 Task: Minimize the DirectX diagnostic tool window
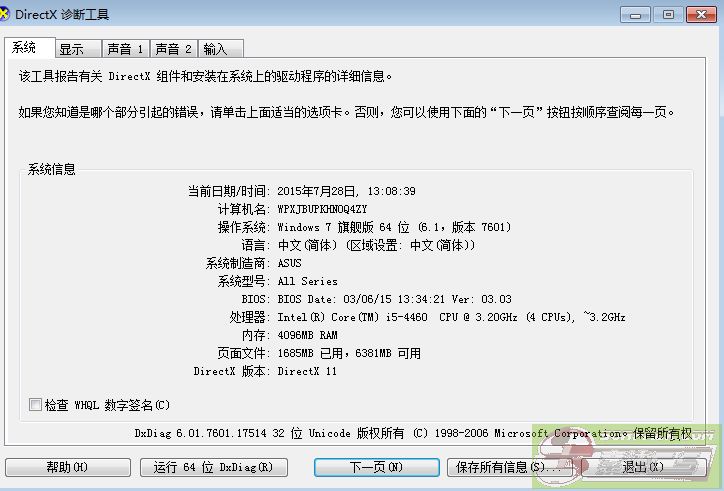point(638,14)
